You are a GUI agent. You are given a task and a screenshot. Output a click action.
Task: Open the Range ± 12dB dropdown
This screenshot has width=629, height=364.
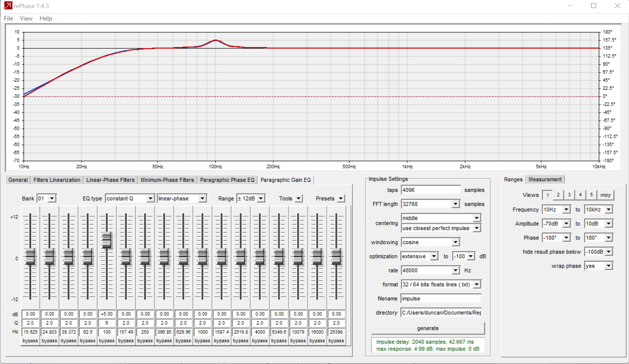[x=251, y=198]
